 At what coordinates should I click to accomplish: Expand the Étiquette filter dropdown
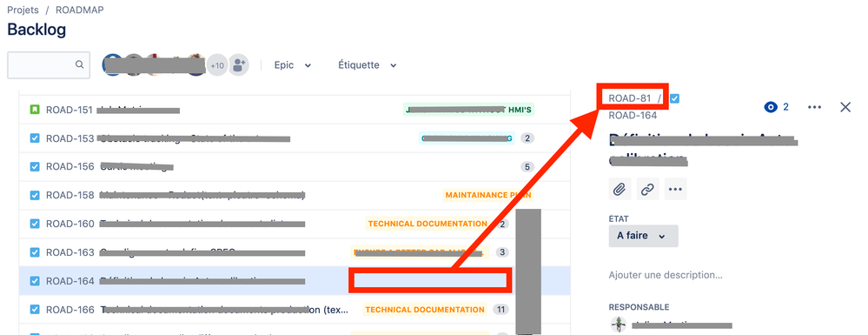pos(368,65)
